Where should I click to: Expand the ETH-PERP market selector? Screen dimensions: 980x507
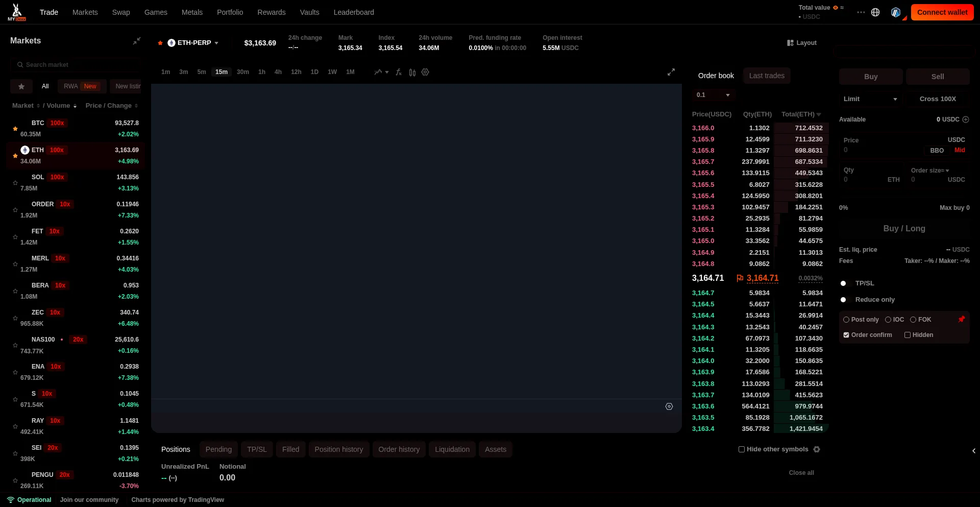pos(194,43)
